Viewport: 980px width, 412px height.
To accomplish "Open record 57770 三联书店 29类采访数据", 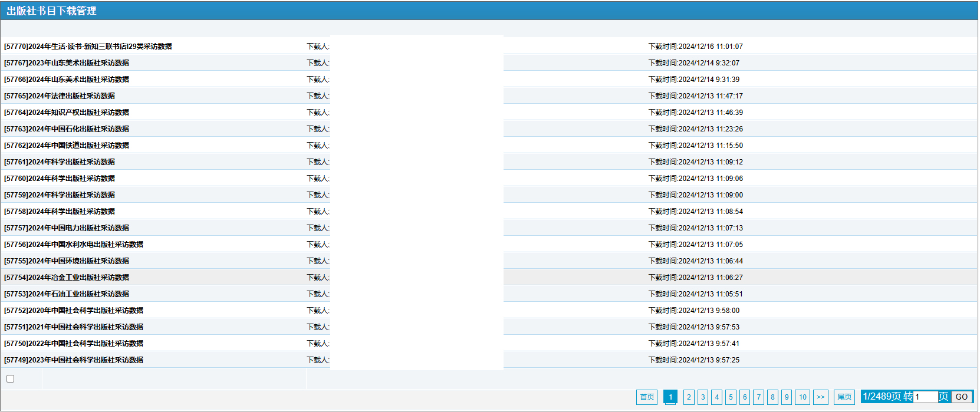I will tap(88, 47).
